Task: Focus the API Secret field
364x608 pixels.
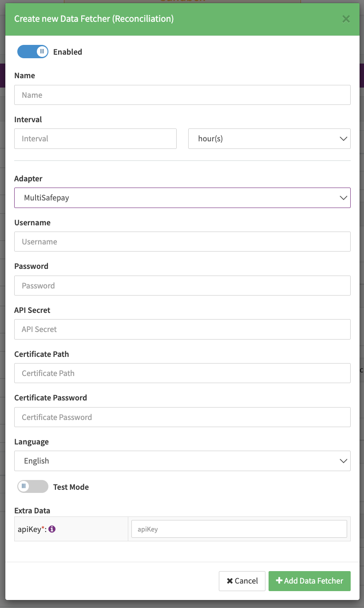Action: 182,329
